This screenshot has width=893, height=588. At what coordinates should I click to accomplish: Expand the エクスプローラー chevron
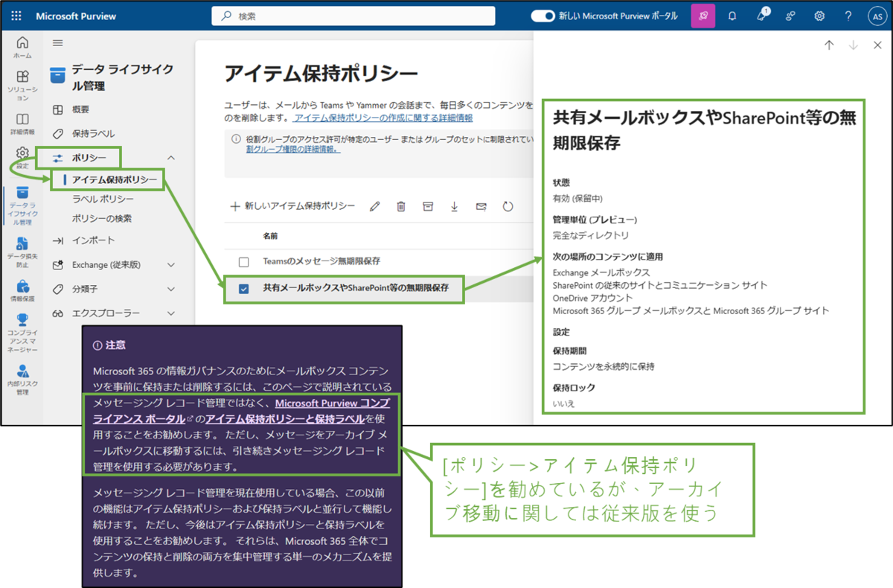[171, 313]
